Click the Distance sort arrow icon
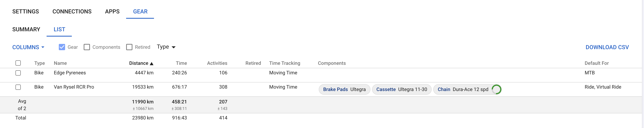The image size is (644, 128). click(x=152, y=64)
